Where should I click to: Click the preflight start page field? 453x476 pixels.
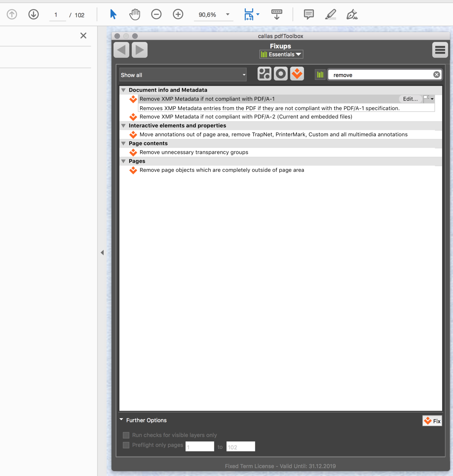(x=200, y=446)
